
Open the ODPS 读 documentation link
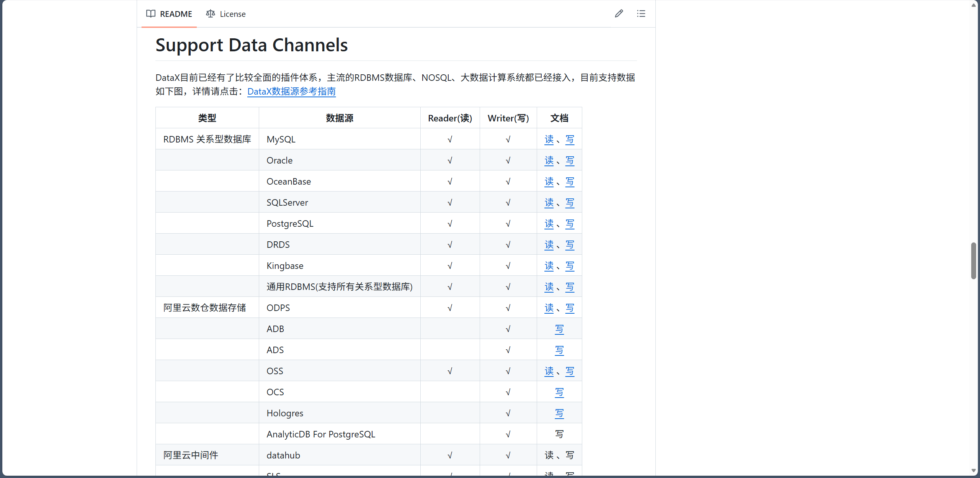549,308
